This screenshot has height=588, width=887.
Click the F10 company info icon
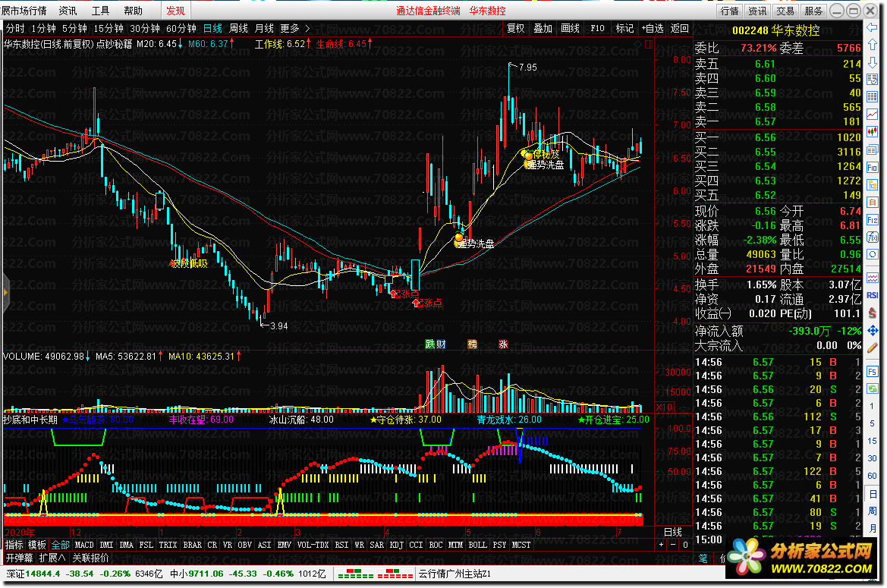coord(872,168)
